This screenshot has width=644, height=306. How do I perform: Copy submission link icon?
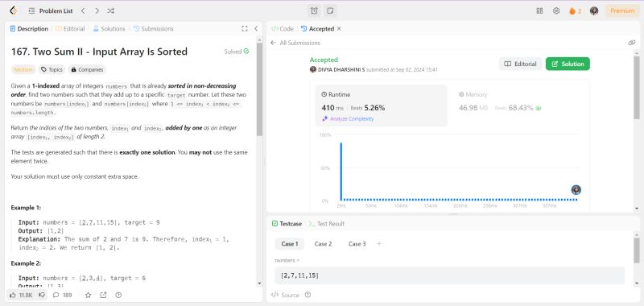point(632,43)
